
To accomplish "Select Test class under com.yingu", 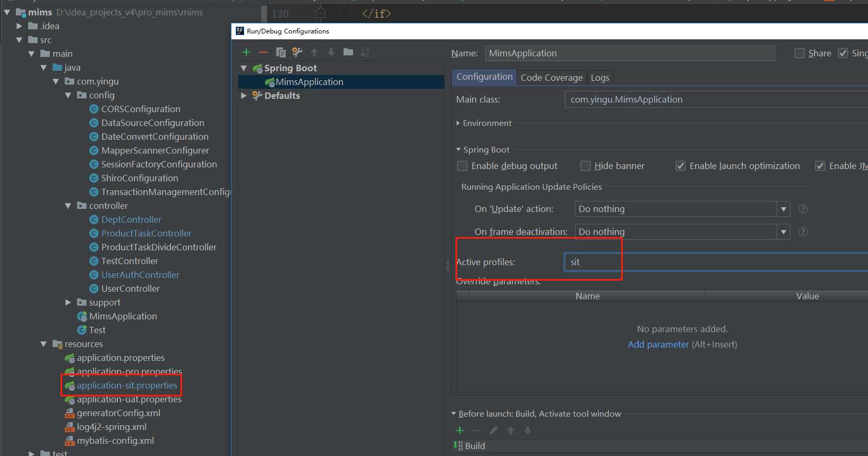I will (x=91, y=330).
